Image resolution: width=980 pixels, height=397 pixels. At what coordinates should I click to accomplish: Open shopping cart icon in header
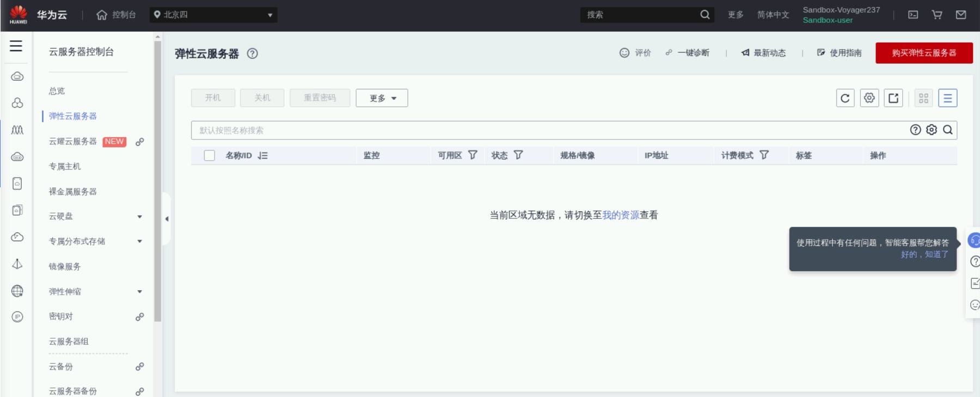tap(937, 15)
